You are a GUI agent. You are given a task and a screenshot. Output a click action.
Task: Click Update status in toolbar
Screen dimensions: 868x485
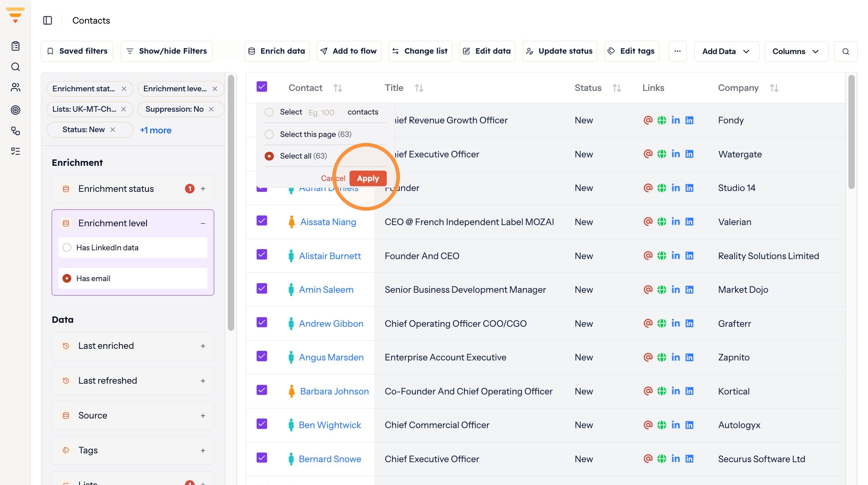[x=559, y=51]
